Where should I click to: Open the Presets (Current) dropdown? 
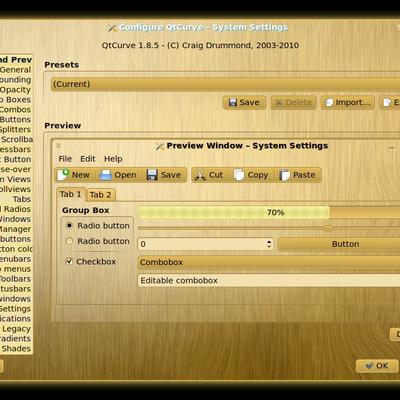click(x=225, y=84)
